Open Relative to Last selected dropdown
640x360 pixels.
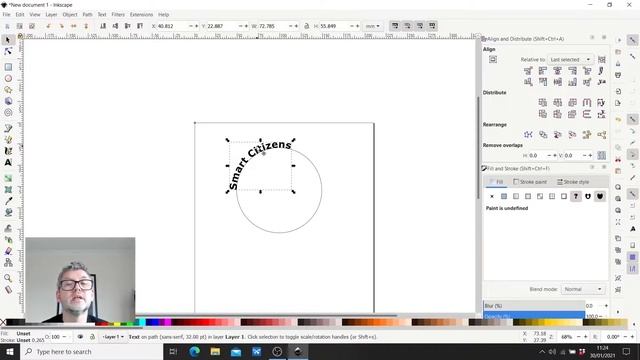(570, 60)
